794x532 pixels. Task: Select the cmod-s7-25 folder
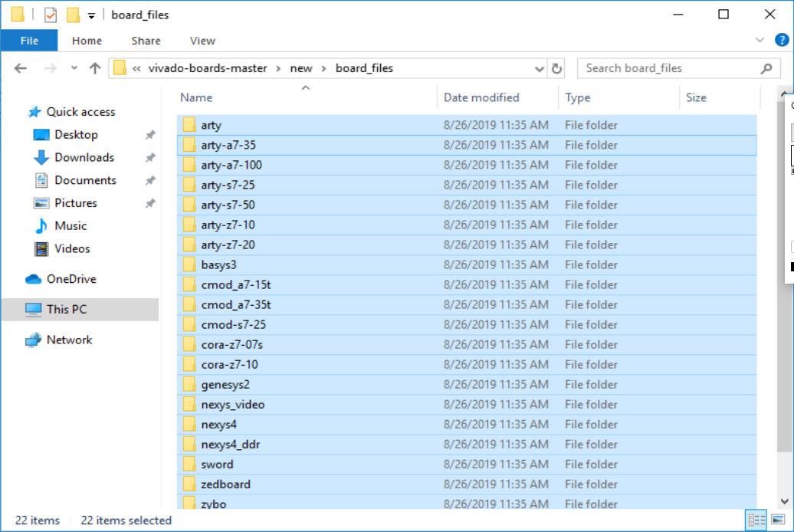[x=467, y=325]
